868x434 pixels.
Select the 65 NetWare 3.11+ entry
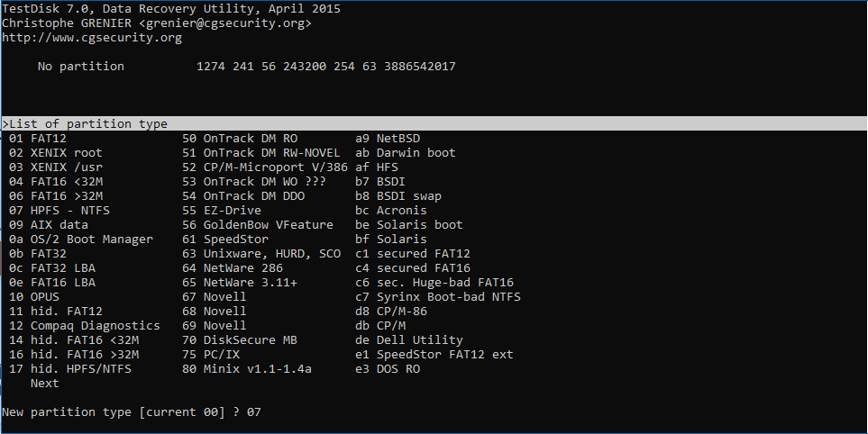240,282
